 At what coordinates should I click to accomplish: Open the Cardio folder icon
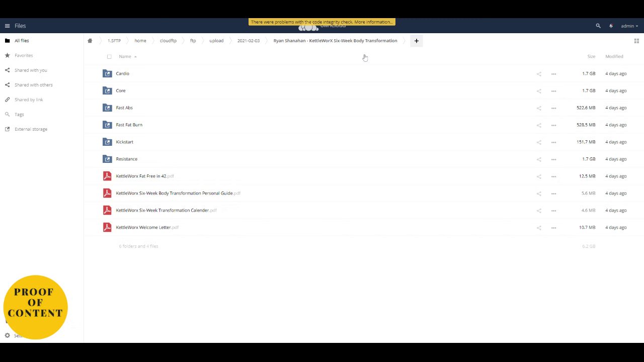pyautogui.click(x=107, y=73)
